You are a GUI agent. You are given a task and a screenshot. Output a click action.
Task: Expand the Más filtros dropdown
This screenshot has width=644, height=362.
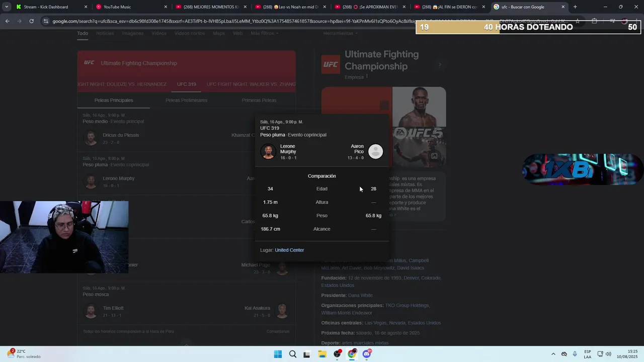tap(265, 33)
